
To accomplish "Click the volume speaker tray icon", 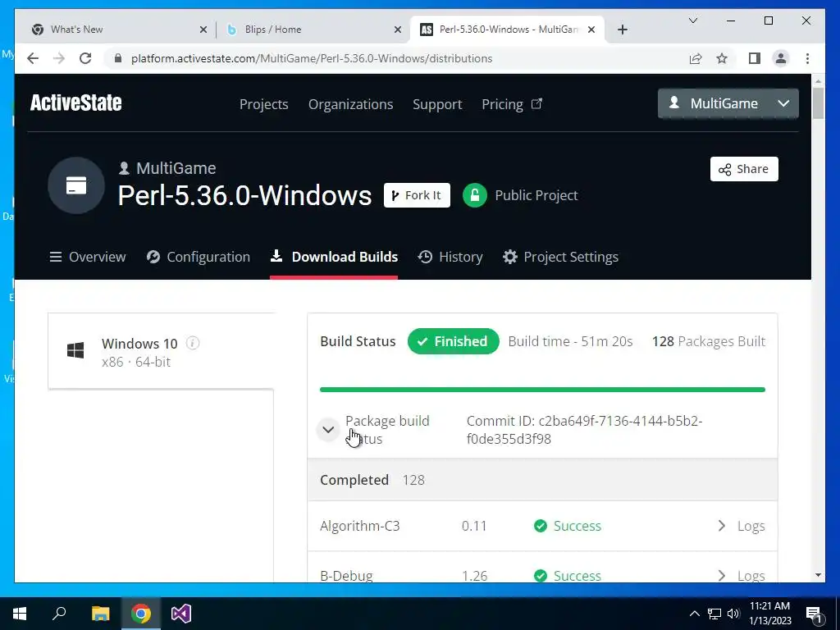I will point(733,614).
